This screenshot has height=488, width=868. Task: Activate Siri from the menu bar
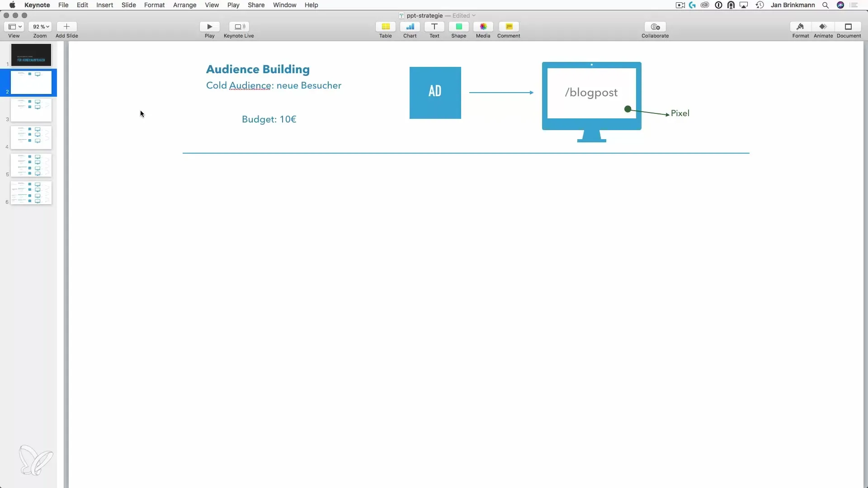(840, 5)
